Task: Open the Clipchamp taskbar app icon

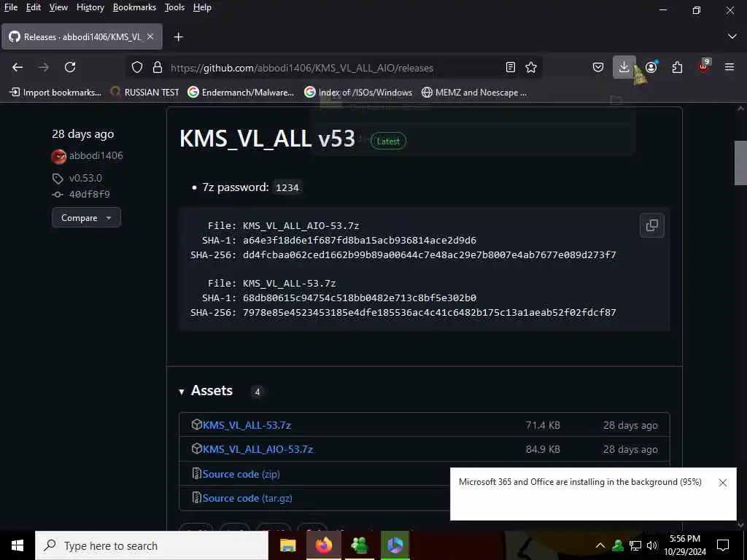Action: tap(395, 545)
